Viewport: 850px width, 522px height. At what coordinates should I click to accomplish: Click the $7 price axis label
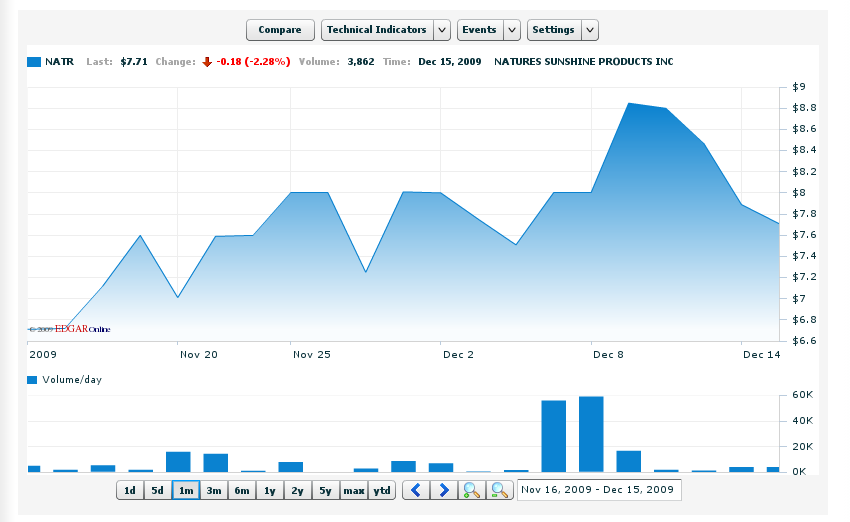tap(799, 299)
